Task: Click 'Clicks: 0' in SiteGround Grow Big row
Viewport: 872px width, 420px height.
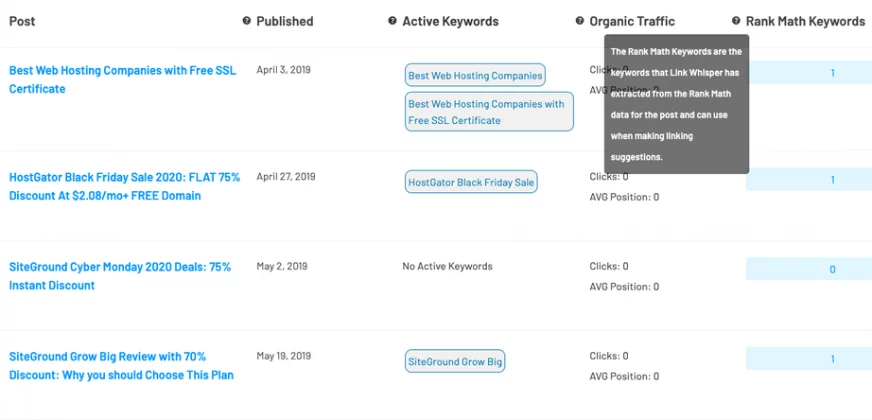Action: [609, 356]
